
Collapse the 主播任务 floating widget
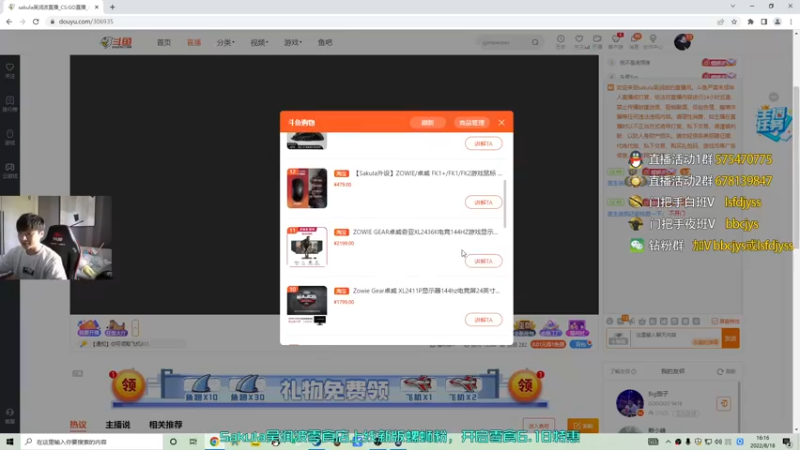(x=774, y=97)
